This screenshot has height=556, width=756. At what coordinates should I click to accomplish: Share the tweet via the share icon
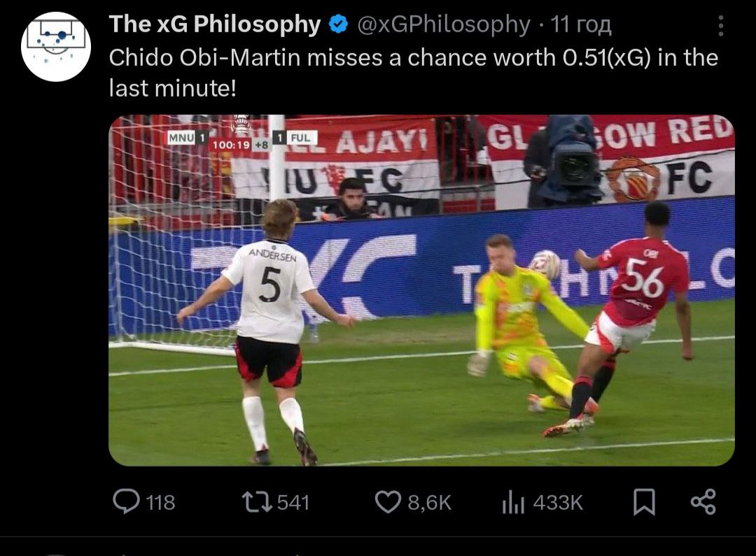pos(703,501)
